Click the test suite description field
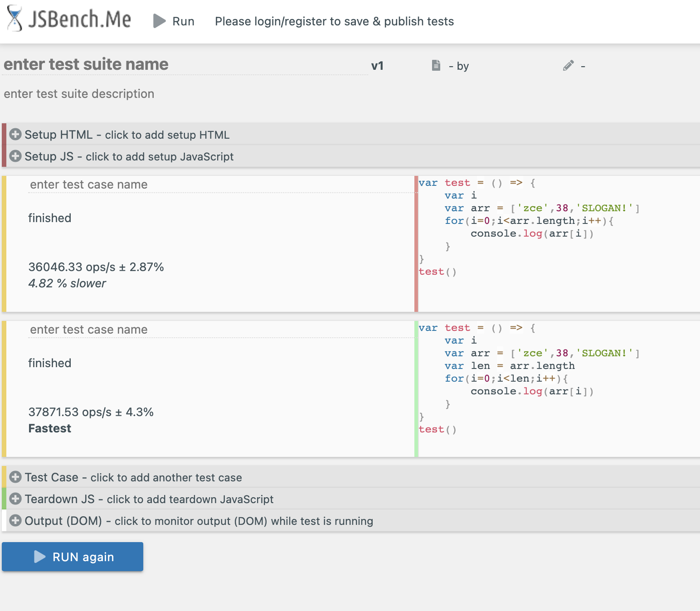The height and width of the screenshot is (611, 700). pos(79,94)
